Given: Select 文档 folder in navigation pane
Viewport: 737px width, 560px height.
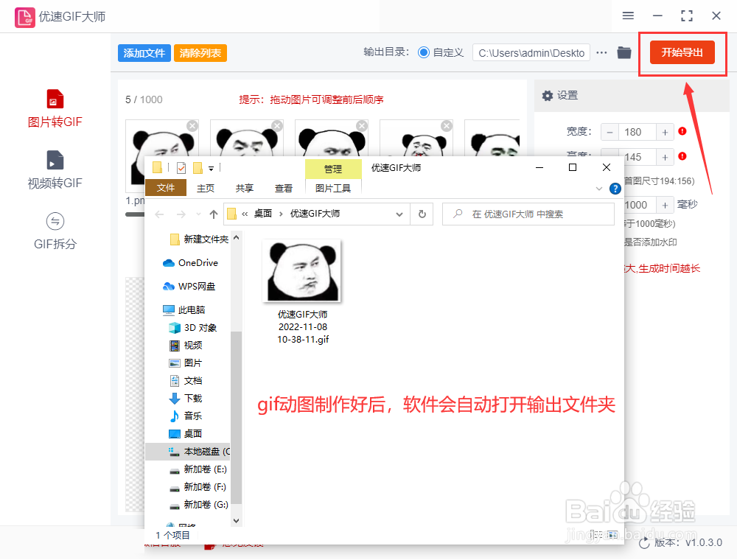Looking at the screenshot, I should tap(185, 381).
